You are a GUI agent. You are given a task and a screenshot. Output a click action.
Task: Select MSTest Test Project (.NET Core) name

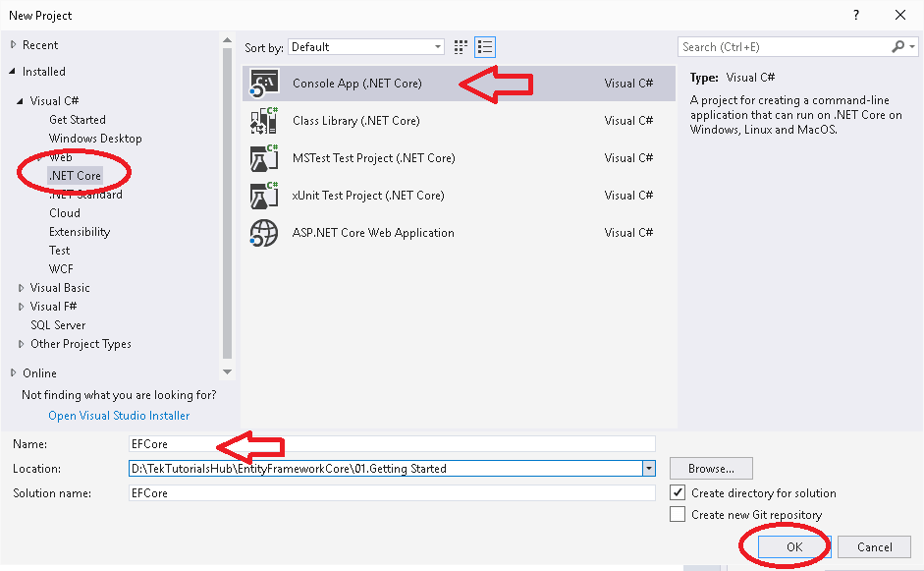pos(373,158)
